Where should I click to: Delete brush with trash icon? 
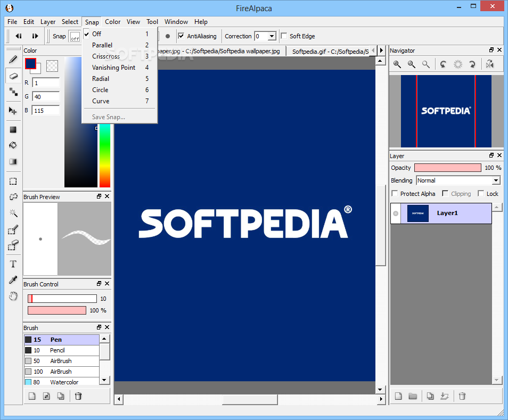click(x=78, y=396)
